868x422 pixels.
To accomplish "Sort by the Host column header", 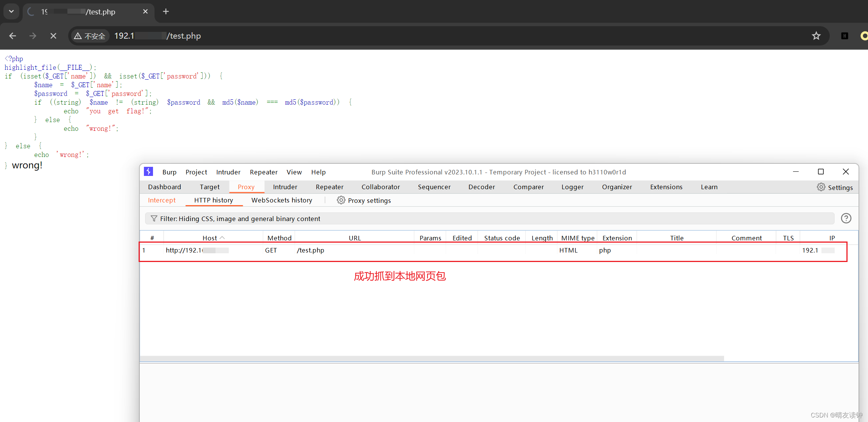I will [210, 238].
